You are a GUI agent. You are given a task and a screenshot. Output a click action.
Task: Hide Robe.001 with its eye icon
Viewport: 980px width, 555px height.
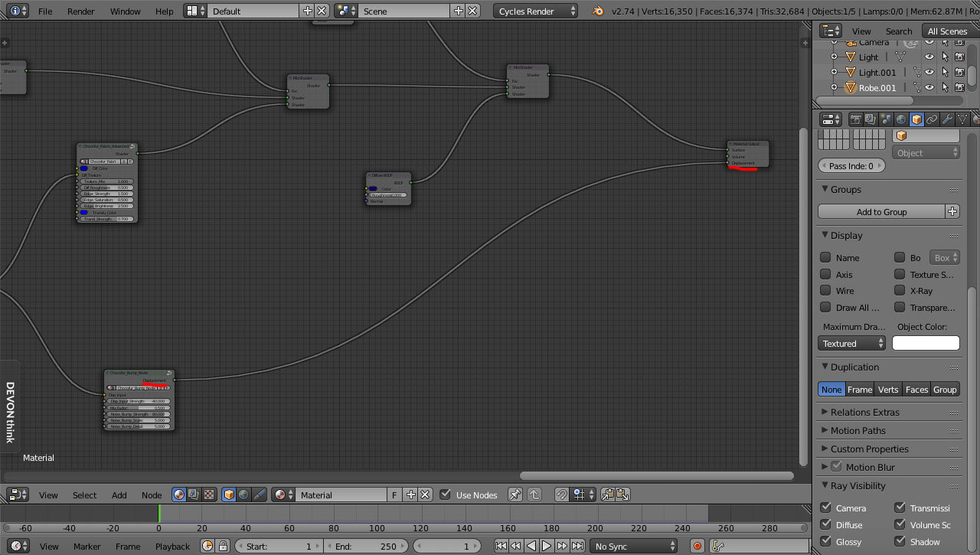[929, 87]
